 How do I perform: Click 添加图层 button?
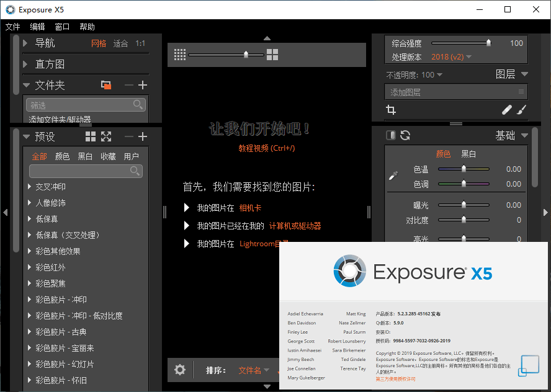pos(456,92)
